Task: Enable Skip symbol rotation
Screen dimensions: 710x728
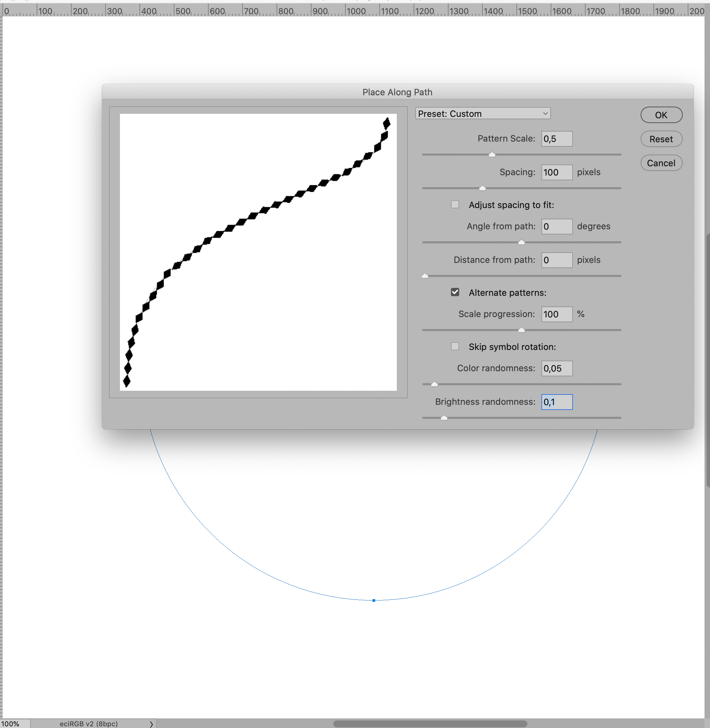Action: [x=455, y=346]
